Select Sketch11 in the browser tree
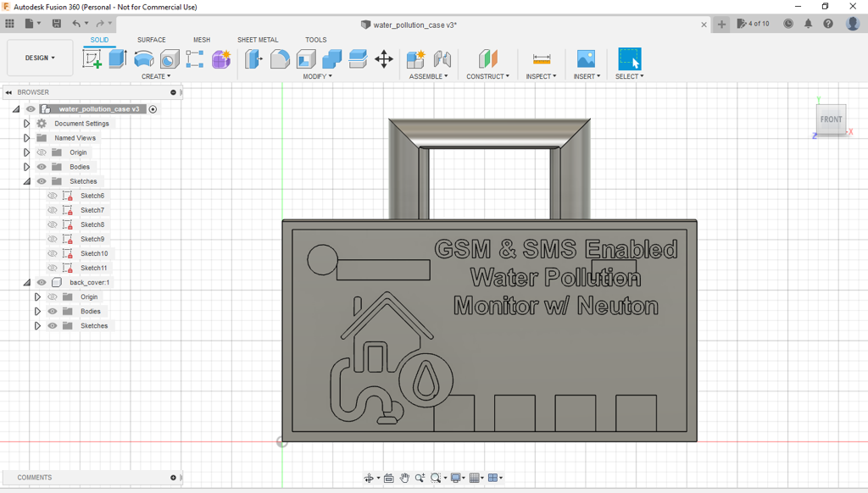 93,268
